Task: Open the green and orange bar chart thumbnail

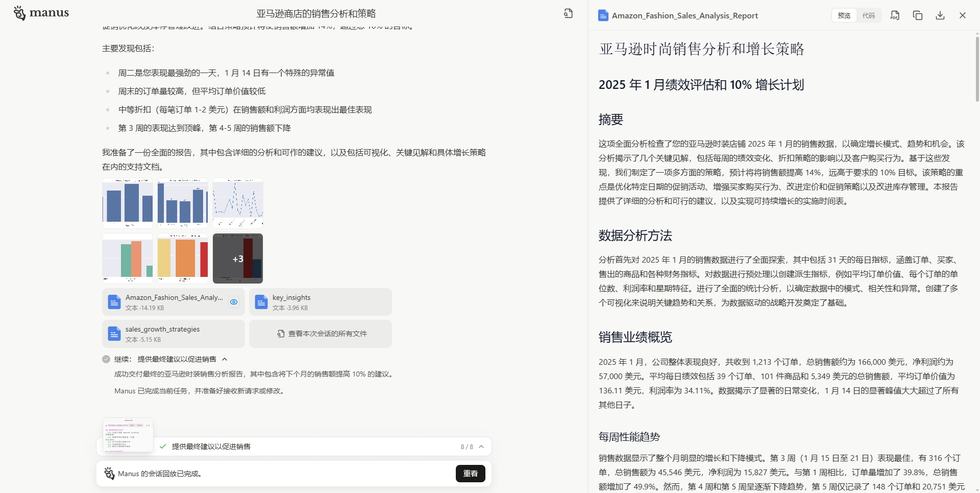Action: 128,258
